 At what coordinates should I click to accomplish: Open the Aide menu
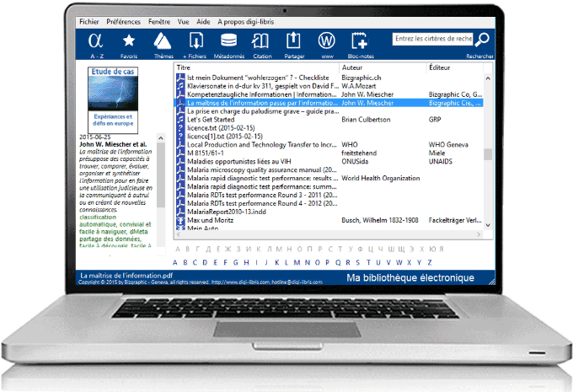(203, 22)
